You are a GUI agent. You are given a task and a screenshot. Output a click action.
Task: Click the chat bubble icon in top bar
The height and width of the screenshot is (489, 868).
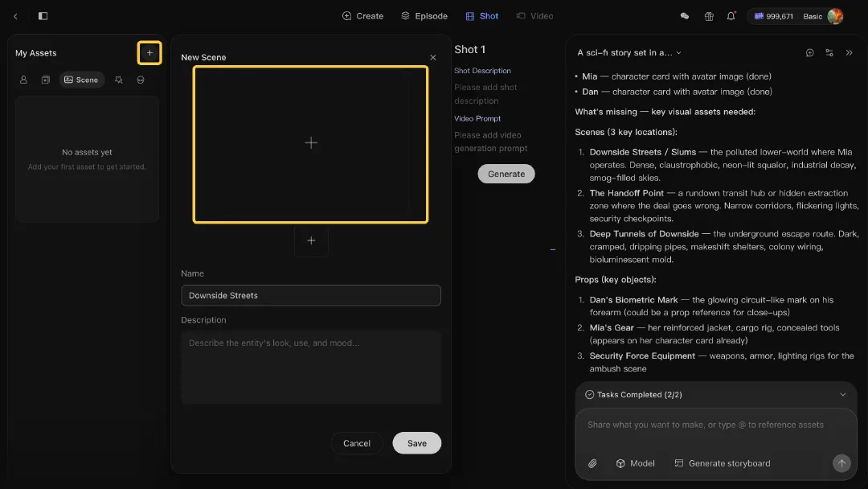tap(685, 16)
